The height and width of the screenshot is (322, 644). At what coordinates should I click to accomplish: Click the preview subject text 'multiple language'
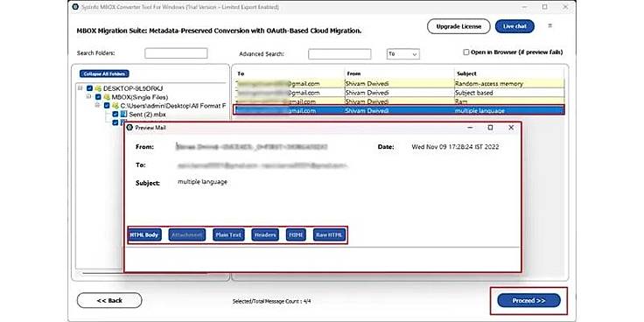coord(202,181)
